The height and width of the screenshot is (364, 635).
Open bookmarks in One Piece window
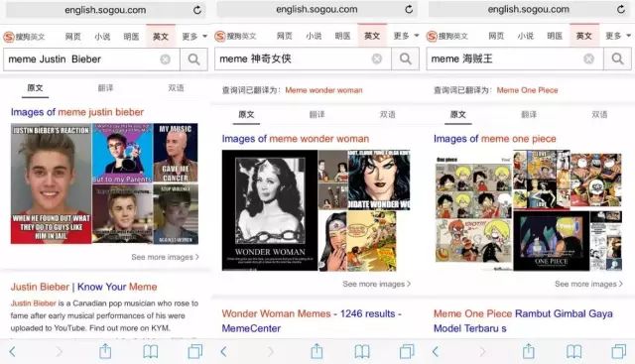pyautogui.click(x=573, y=351)
